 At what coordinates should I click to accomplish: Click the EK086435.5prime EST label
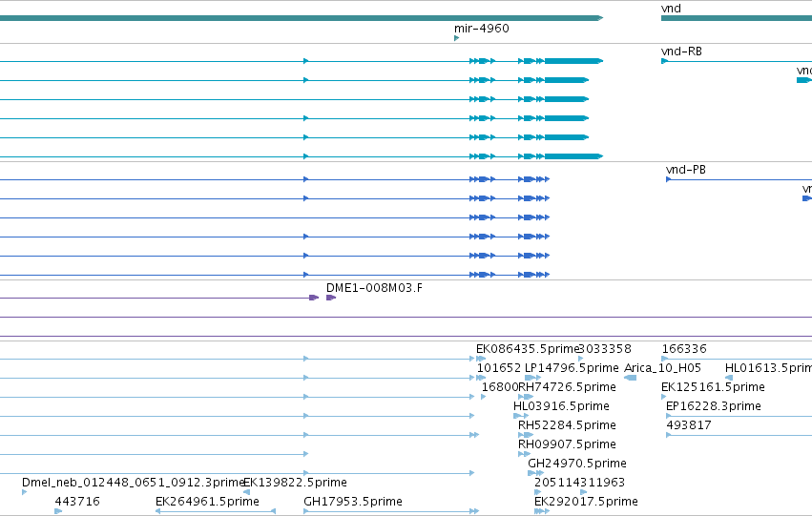point(527,349)
